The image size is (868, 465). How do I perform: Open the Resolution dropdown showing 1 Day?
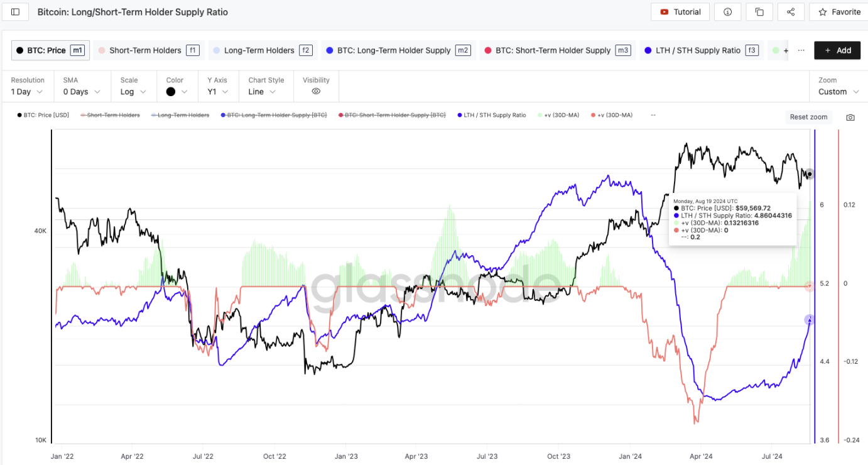pos(25,90)
